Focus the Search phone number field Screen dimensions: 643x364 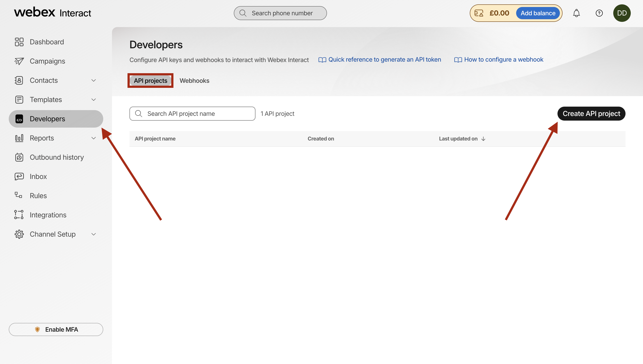(280, 13)
